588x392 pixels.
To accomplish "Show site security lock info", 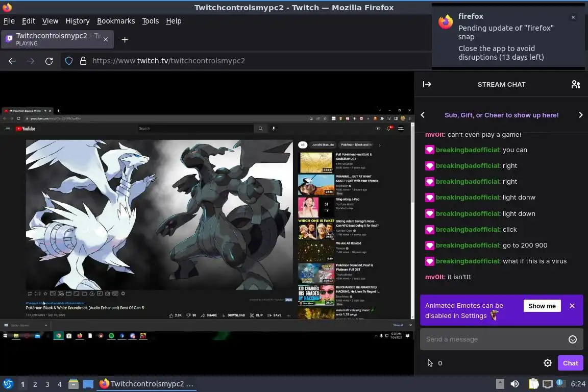I will pyautogui.click(x=83, y=61).
